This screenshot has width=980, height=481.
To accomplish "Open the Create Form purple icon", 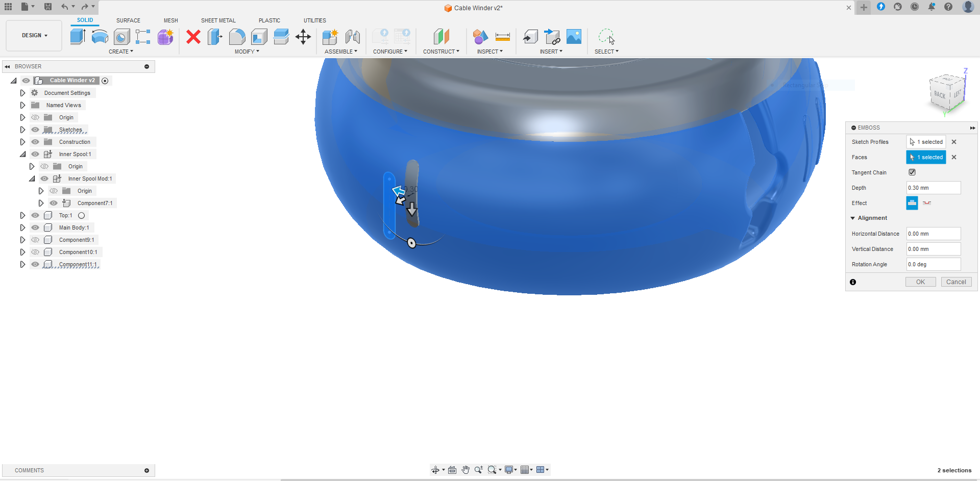I will tap(165, 37).
